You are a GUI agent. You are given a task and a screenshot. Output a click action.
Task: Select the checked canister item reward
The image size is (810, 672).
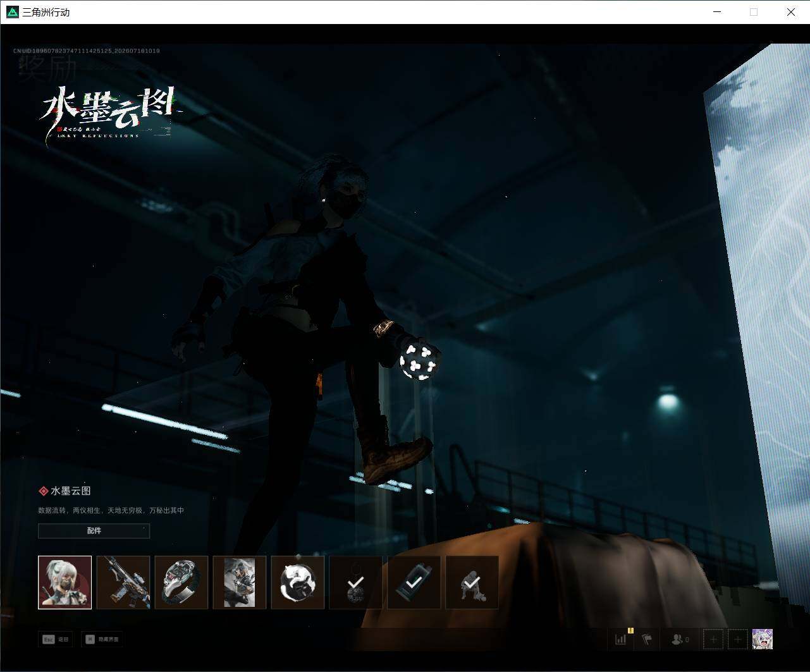414,582
